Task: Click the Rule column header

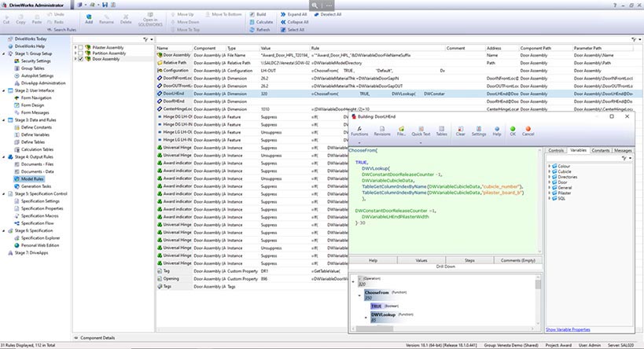Action: [x=378, y=48]
